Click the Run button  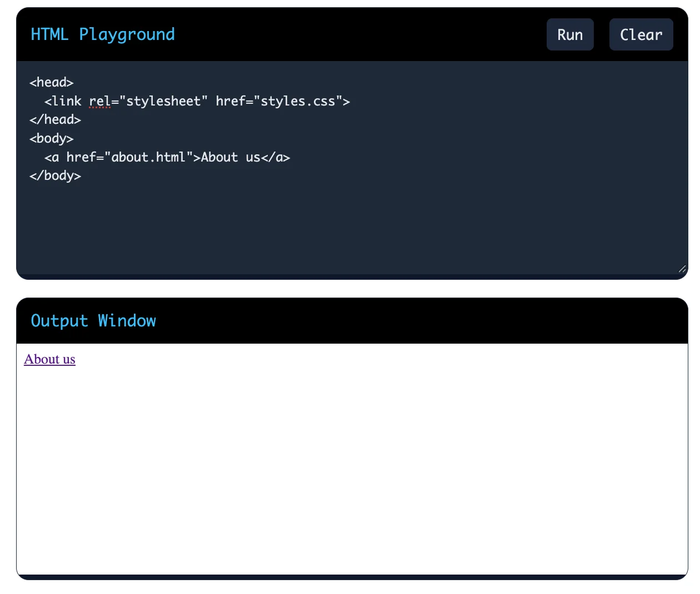[x=570, y=34]
